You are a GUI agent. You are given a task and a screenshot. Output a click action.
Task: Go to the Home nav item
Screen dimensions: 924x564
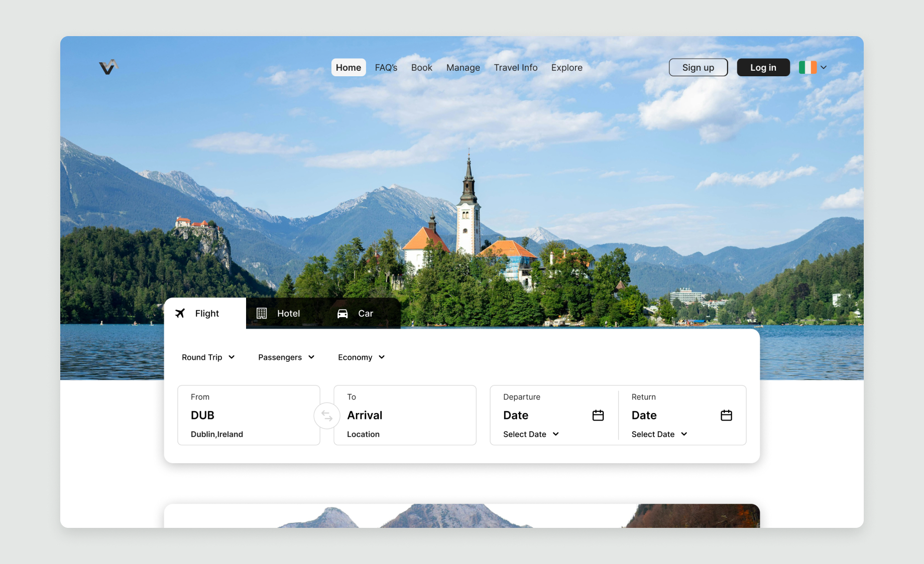coord(349,67)
